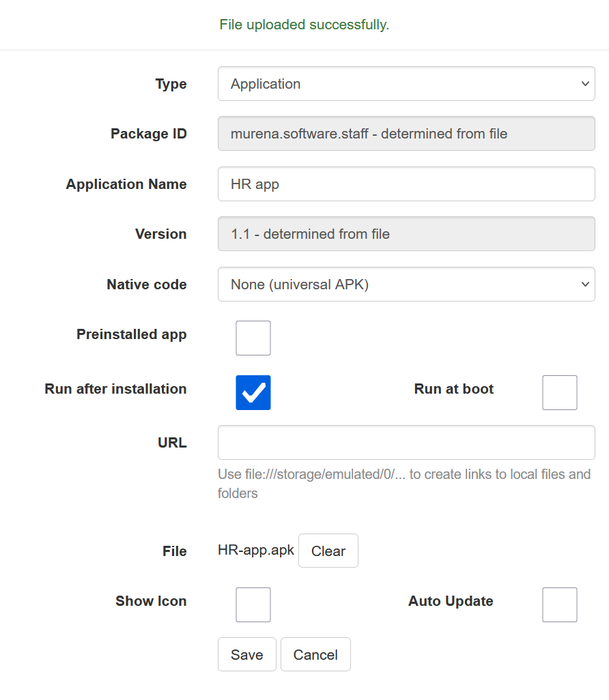The image size is (609, 700).
Task: Open the Type dropdown showing Application
Action: pyautogui.click(x=406, y=84)
